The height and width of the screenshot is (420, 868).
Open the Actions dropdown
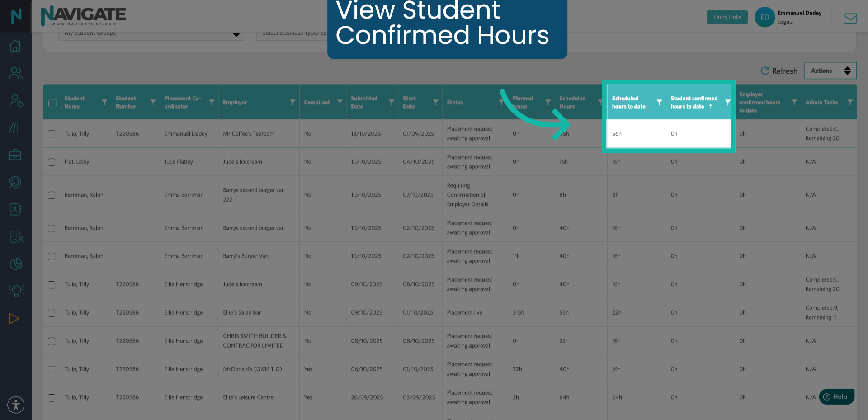point(830,71)
